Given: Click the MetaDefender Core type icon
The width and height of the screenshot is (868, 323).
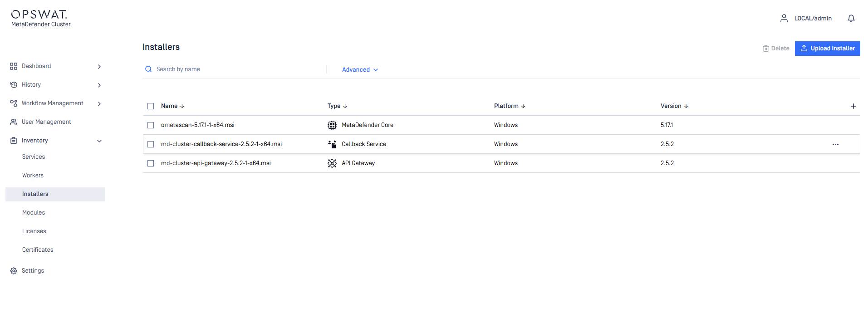Looking at the screenshot, I should tap(332, 125).
